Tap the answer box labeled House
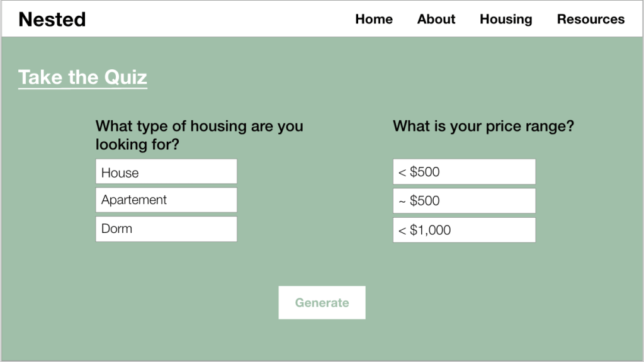This screenshot has height=362, width=644. [166, 172]
